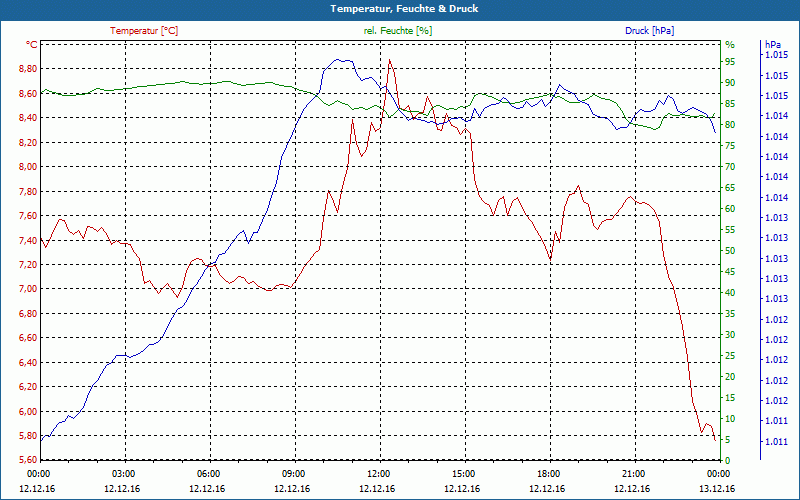This screenshot has width=800, height=500.
Task: Click the green '60' humidity tick label
Action: (730, 209)
